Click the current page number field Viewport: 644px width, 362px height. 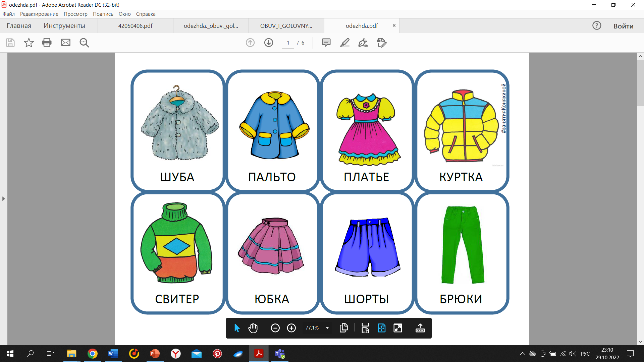[x=288, y=43]
